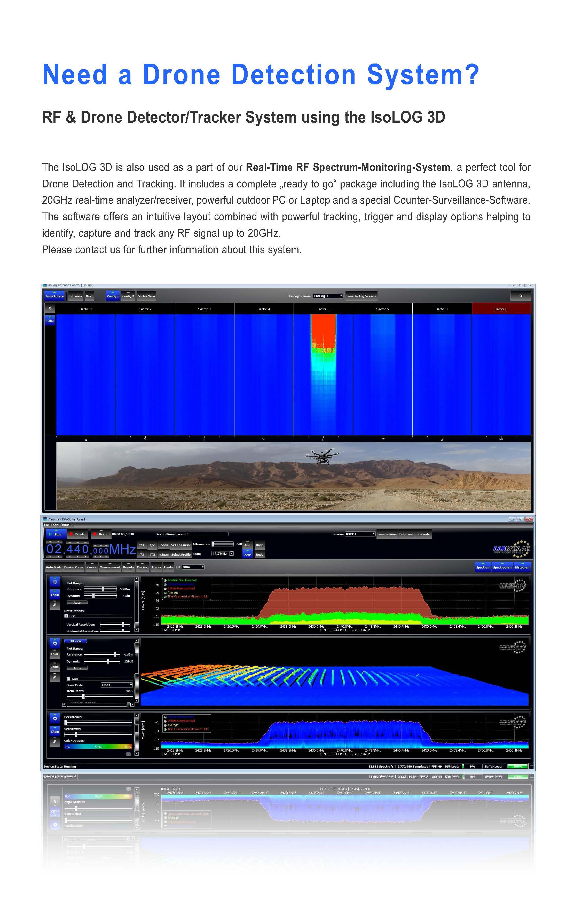Screen dimensions: 574x924
Task: Open gear settings in the IsoLog top-right corner
Action: 521,296
